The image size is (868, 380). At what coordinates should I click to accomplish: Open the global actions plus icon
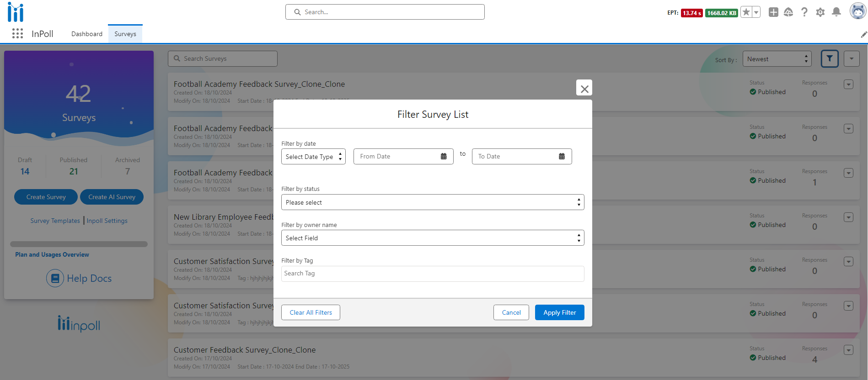coord(773,12)
